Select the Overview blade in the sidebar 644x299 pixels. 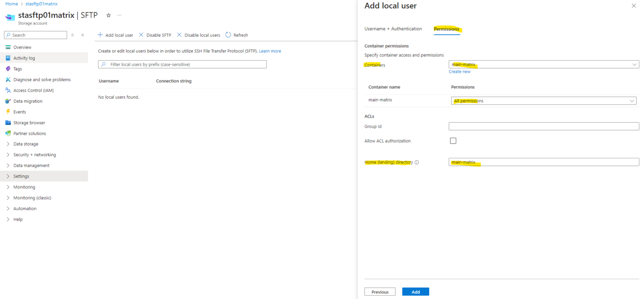coord(21,47)
